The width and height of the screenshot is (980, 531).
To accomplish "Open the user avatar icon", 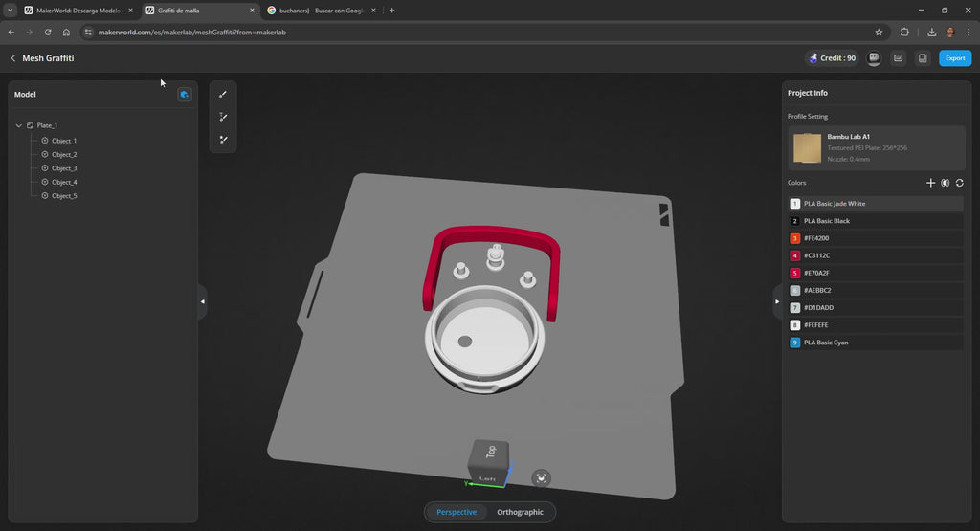I will [874, 58].
